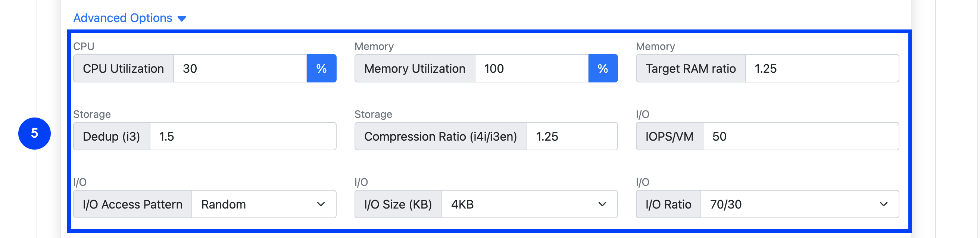The image size is (980, 238).
Task: Click the I/O Ratio label addon
Action: [x=668, y=204]
